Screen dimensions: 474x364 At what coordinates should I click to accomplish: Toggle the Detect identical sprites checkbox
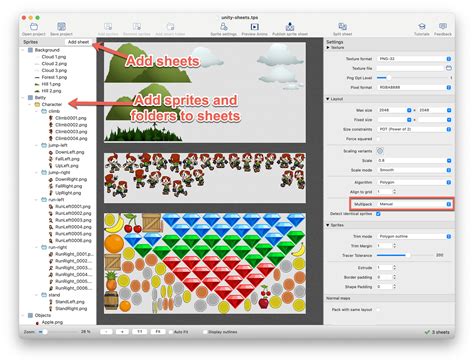(x=378, y=214)
